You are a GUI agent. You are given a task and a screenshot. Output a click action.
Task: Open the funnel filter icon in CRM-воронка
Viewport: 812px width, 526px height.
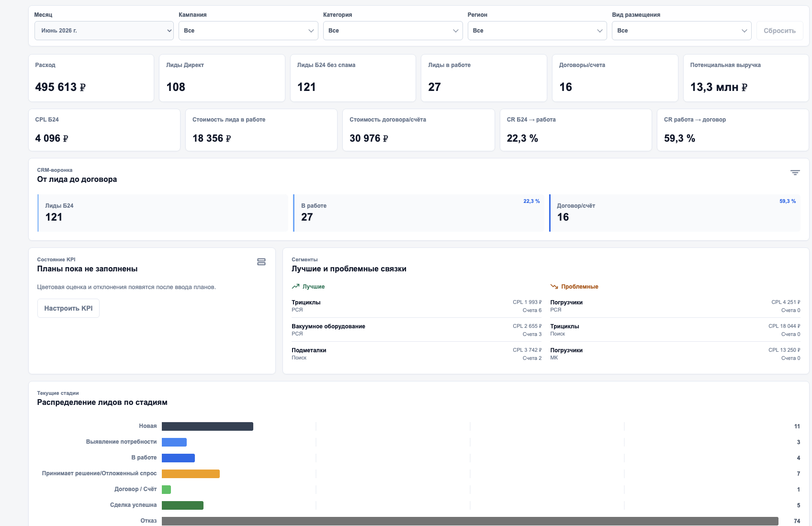tap(795, 173)
